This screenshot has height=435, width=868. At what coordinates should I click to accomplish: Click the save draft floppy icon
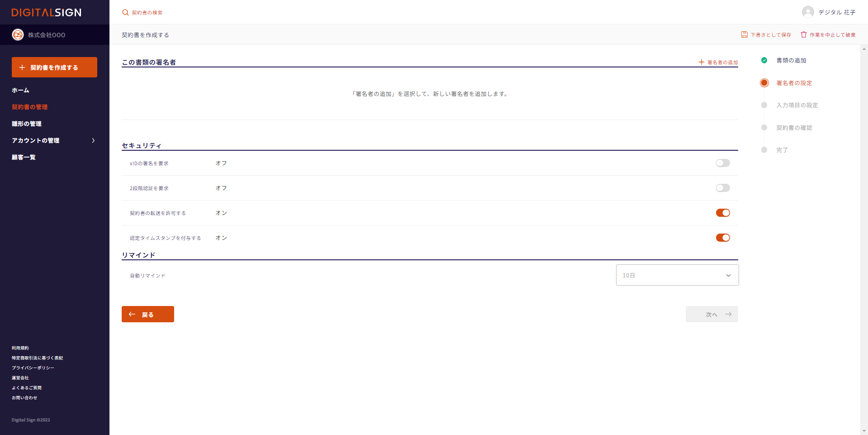pyautogui.click(x=744, y=35)
